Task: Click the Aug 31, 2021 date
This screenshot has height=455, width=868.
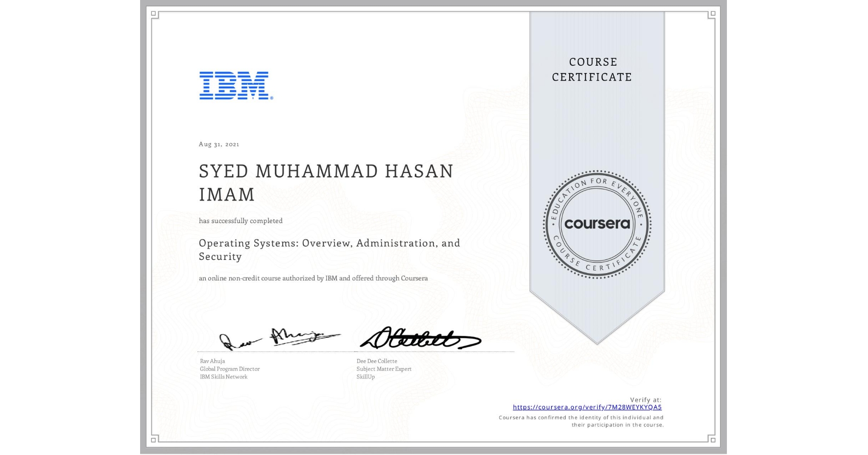Action: (219, 144)
